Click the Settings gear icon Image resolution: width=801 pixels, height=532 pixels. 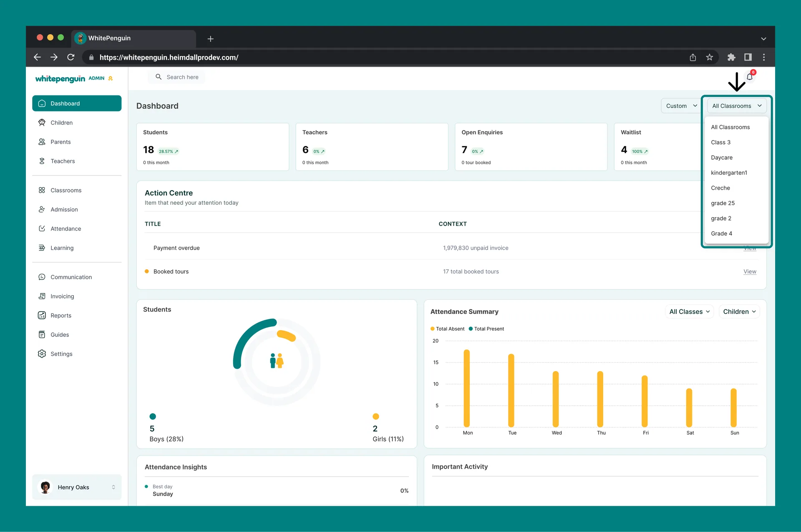click(x=42, y=354)
